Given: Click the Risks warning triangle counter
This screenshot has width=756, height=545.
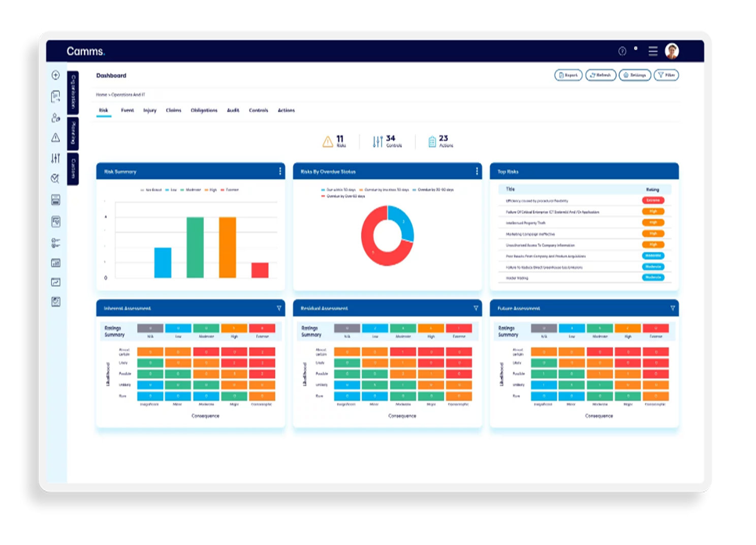Looking at the screenshot, I should (x=334, y=141).
